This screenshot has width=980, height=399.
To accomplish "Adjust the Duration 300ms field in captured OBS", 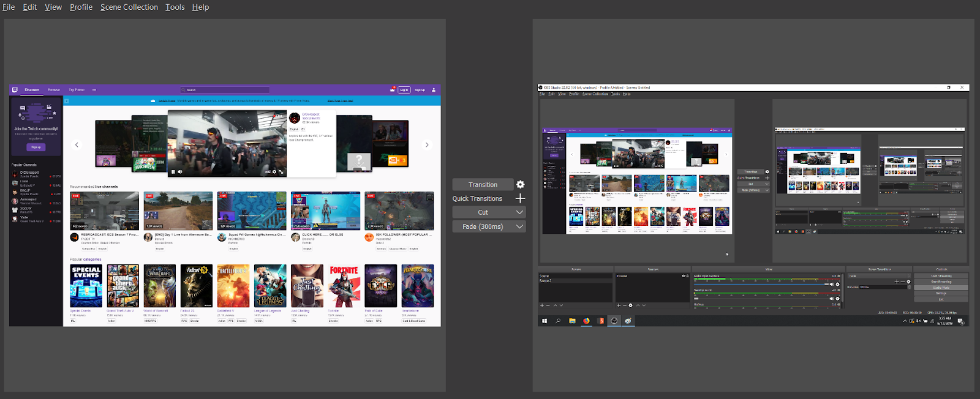I will pyautogui.click(x=885, y=287).
